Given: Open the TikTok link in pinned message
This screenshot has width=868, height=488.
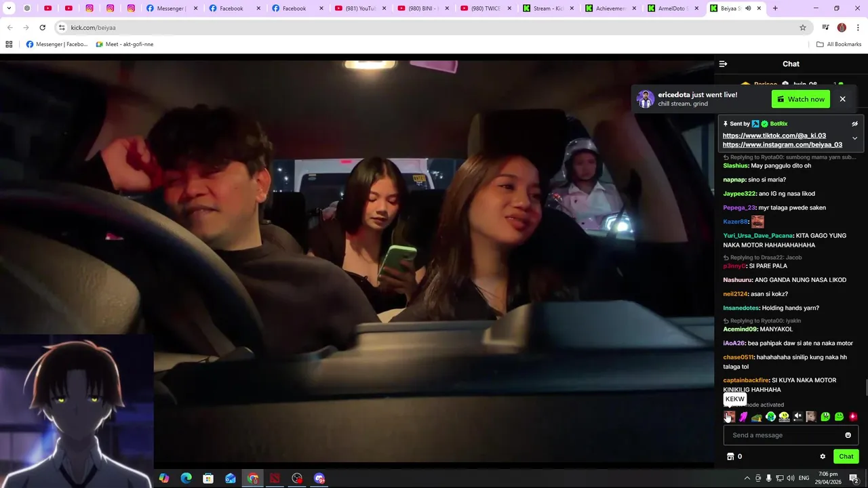Looking at the screenshot, I should coord(774,136).
